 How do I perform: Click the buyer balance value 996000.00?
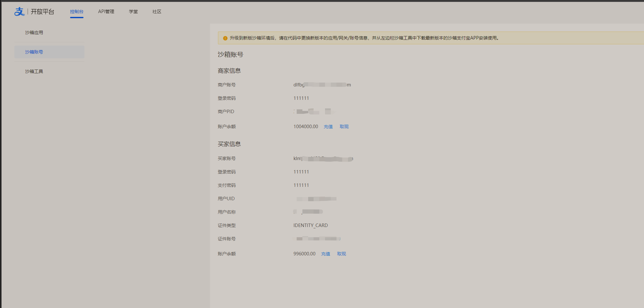coord(304,254)
